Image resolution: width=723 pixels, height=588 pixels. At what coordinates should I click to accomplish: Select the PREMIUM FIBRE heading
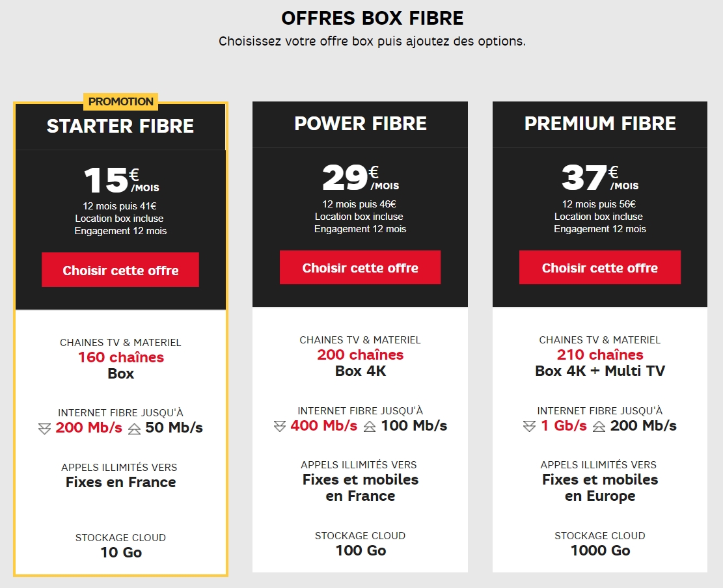(x=601, y=123)
